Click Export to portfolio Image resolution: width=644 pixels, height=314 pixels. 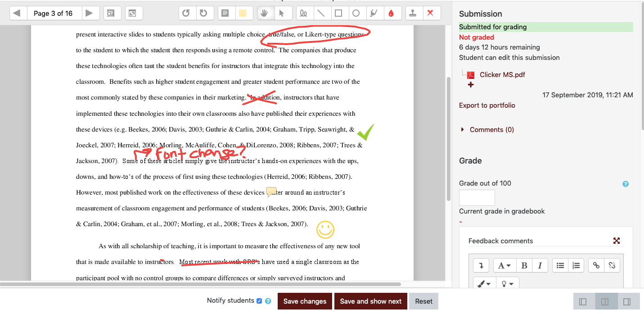point(487,105)
